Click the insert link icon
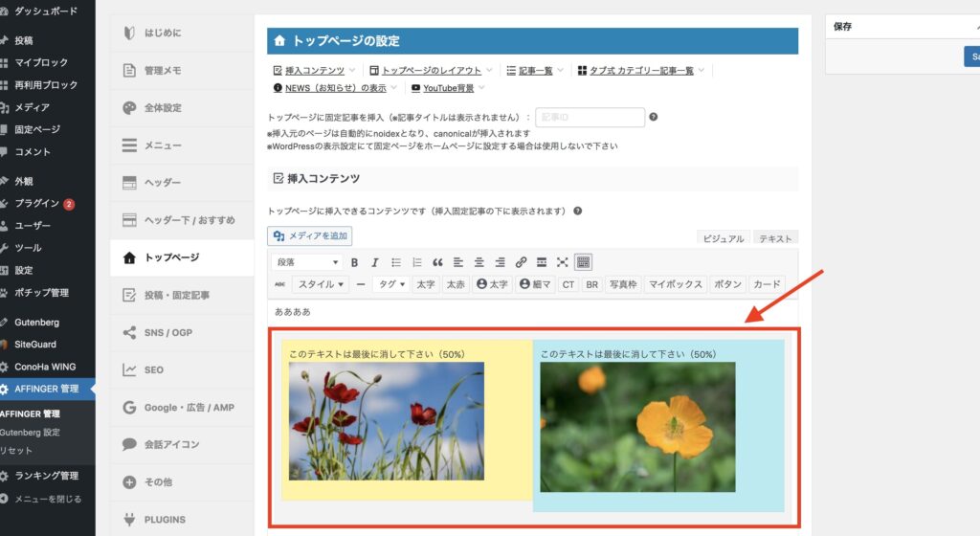The width and height of the screenshot is (980, 536). coord(521,262)
